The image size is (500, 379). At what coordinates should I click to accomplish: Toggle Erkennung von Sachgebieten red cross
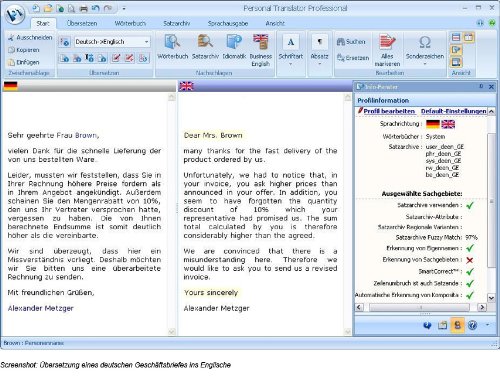tap(470, 260)
